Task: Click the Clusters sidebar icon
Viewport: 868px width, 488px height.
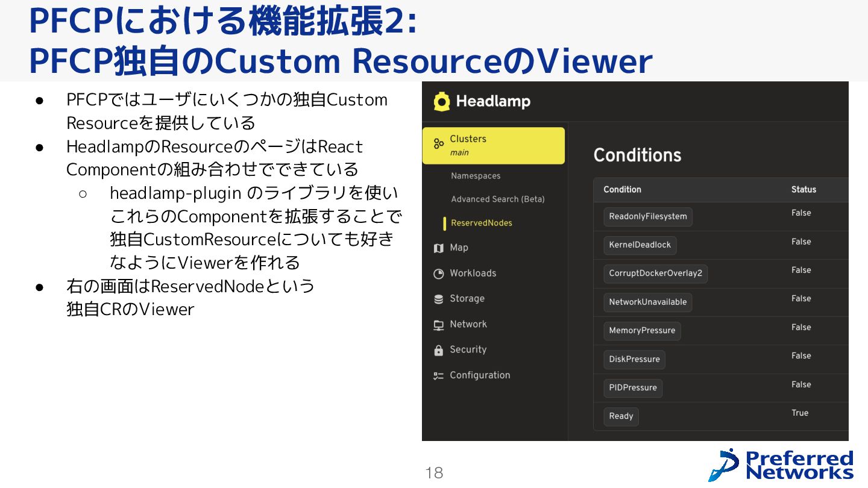Action: point(439,145)
